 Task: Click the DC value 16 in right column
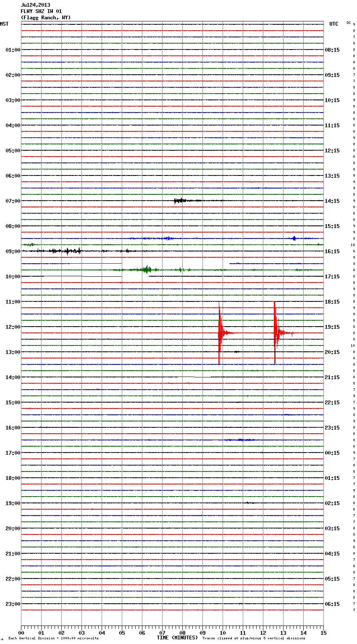point(353,245)
